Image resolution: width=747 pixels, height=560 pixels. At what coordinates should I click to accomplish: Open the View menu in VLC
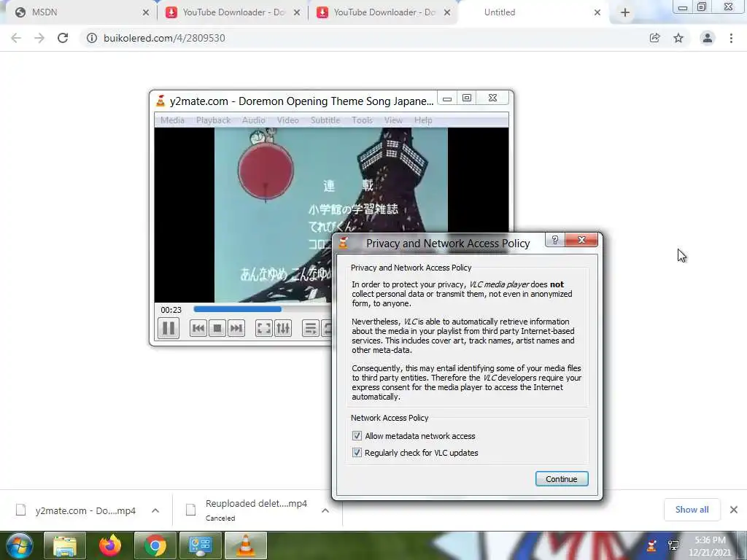pyautogui.click(x=393, y=120)
